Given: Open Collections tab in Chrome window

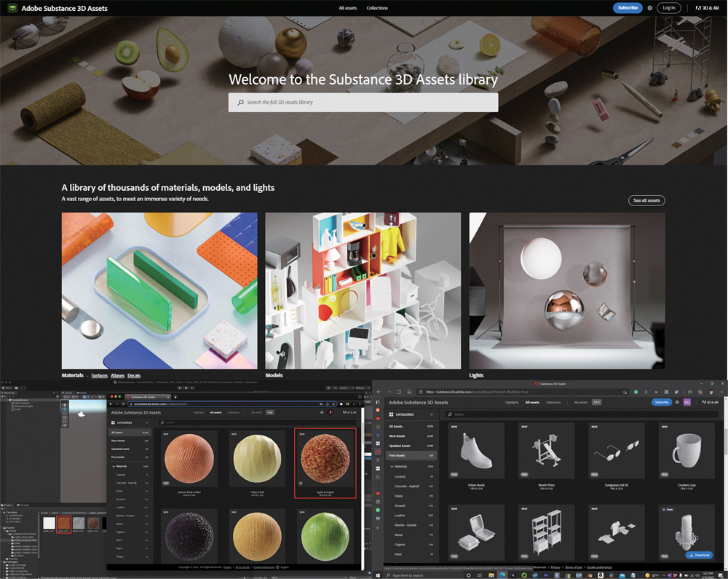Looking at the screenshot, I should click(x=234, y=412).
